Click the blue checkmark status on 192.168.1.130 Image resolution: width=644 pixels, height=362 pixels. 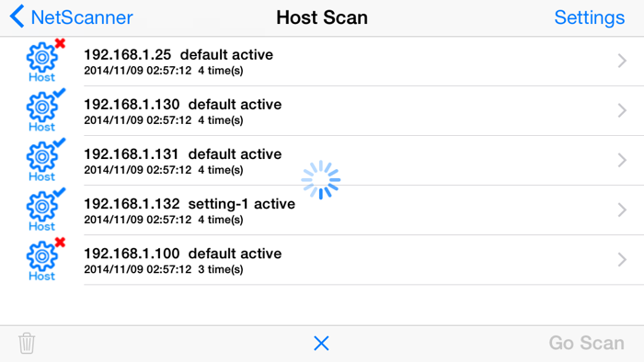(60, 93)
